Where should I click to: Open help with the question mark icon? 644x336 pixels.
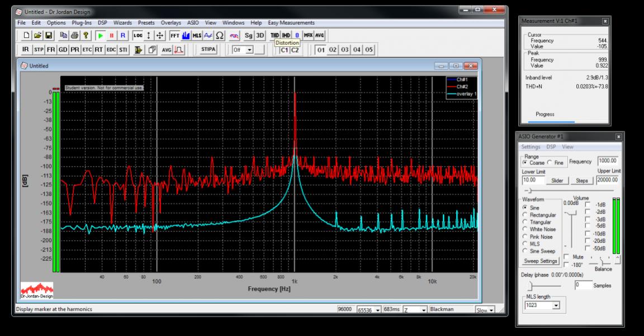tap(86, 36)
